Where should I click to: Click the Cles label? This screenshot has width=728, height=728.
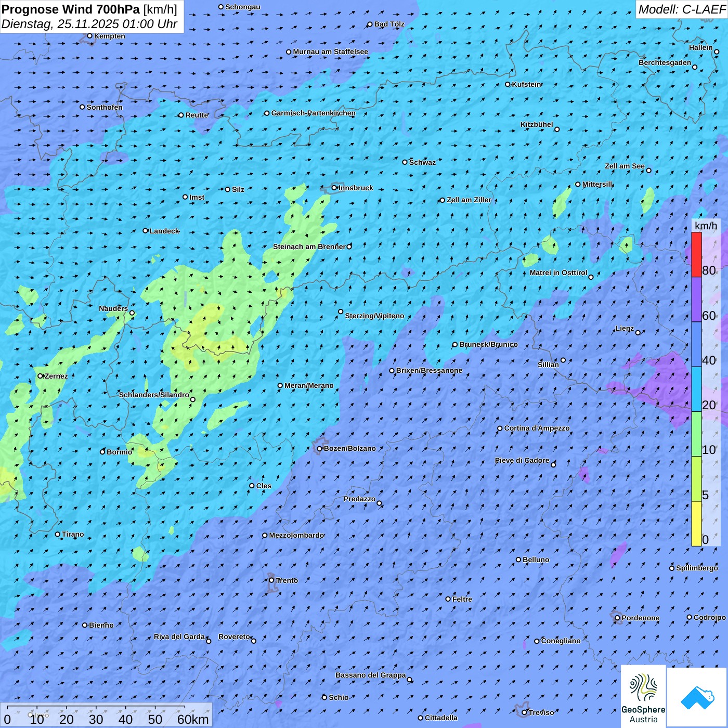pos(264,486)
